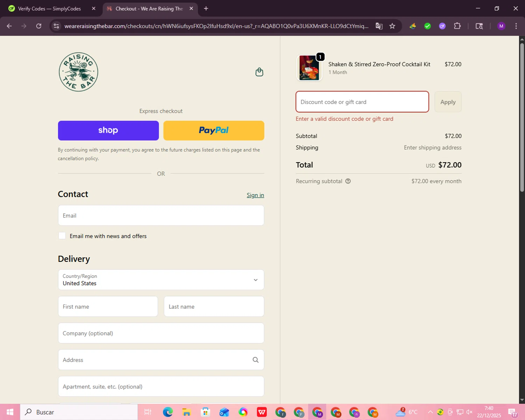Image resolution: width=525 pixels, height=420 pixels.
Task: Click 'Enter a valid discount code' error text
Action: (344, 119)
